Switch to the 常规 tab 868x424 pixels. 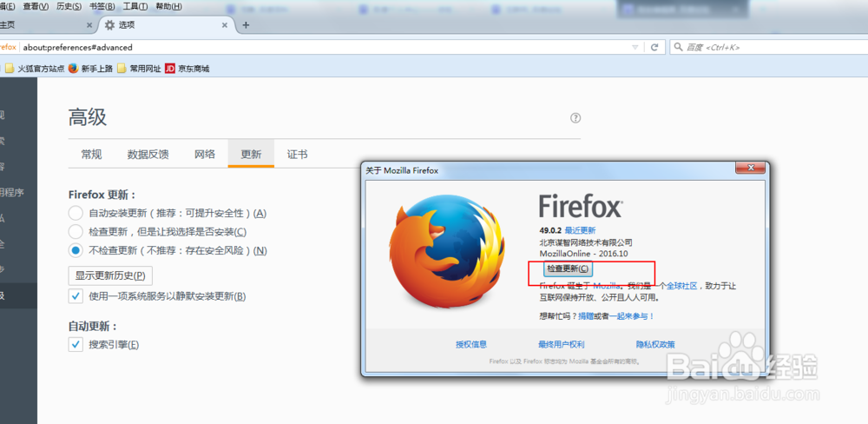coord(91,155)
